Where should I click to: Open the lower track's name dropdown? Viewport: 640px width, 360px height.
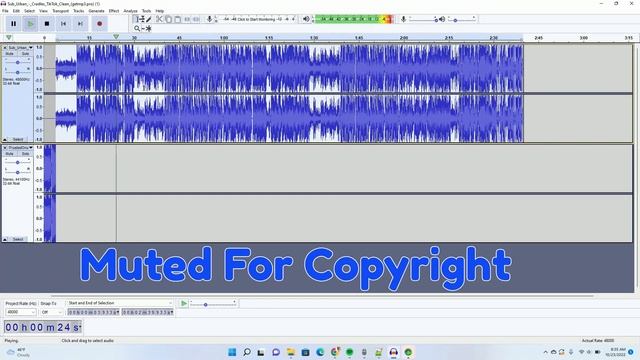[x=20, y=148]
